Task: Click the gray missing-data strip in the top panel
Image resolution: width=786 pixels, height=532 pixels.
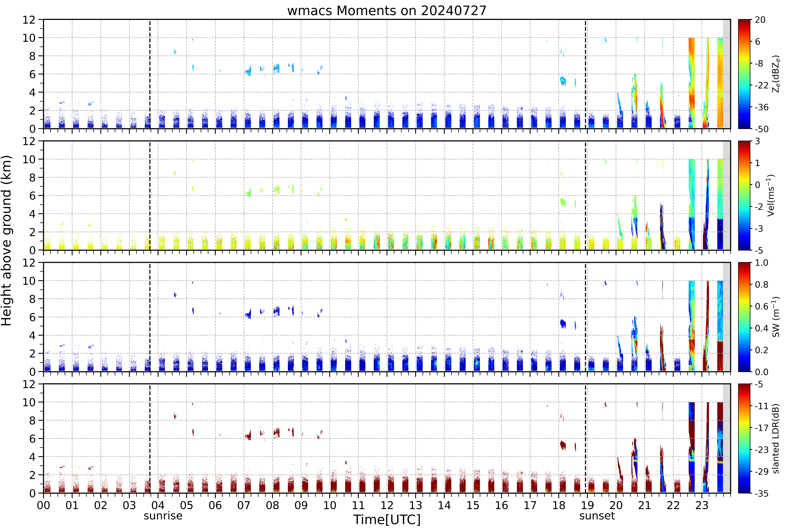Action: pyautogui.click(x=726, y=74)
